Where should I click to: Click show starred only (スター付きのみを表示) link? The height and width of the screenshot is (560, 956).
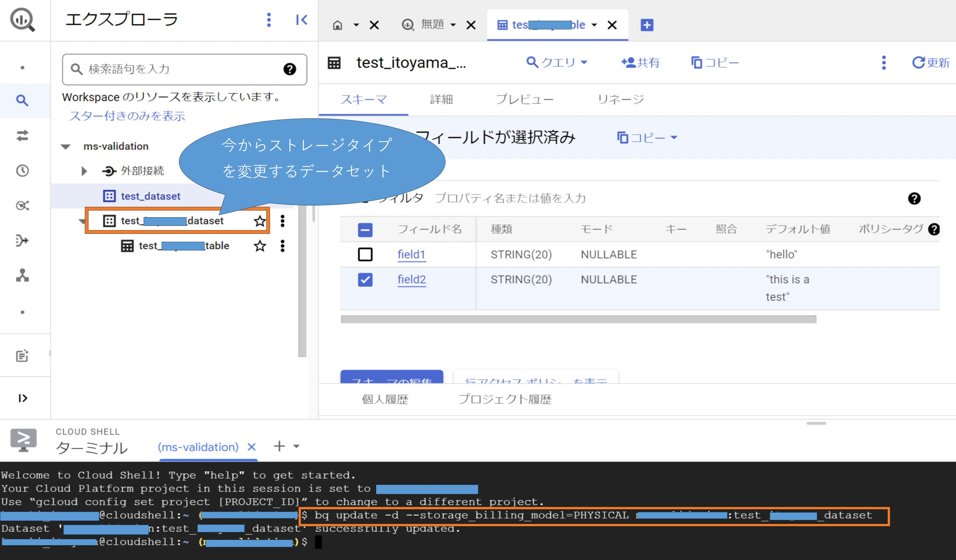[x=127, y=116]
